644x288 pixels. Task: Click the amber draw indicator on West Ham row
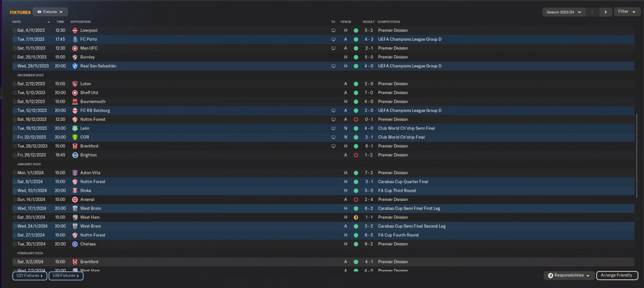tap(356, 218)
